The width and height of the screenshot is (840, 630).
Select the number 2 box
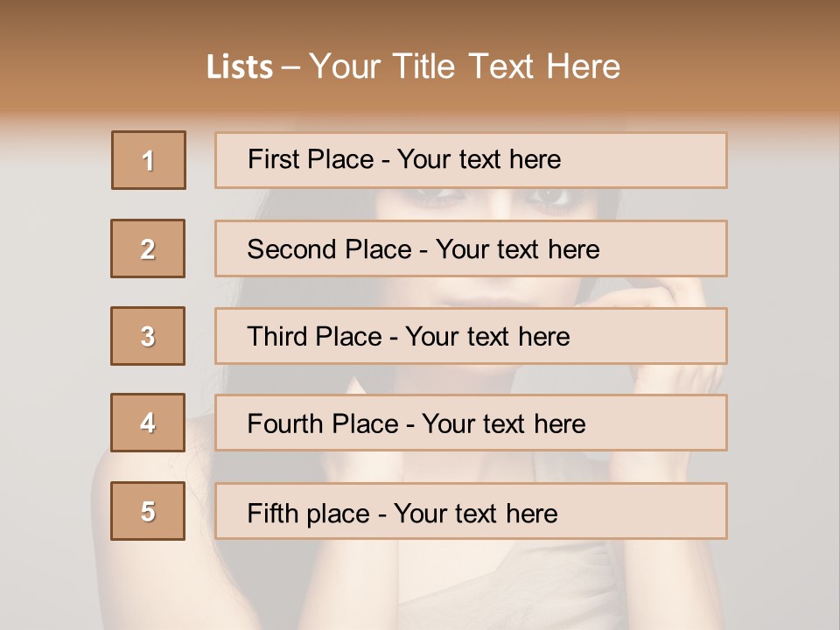pyautogui.click(x=148, y=248)
